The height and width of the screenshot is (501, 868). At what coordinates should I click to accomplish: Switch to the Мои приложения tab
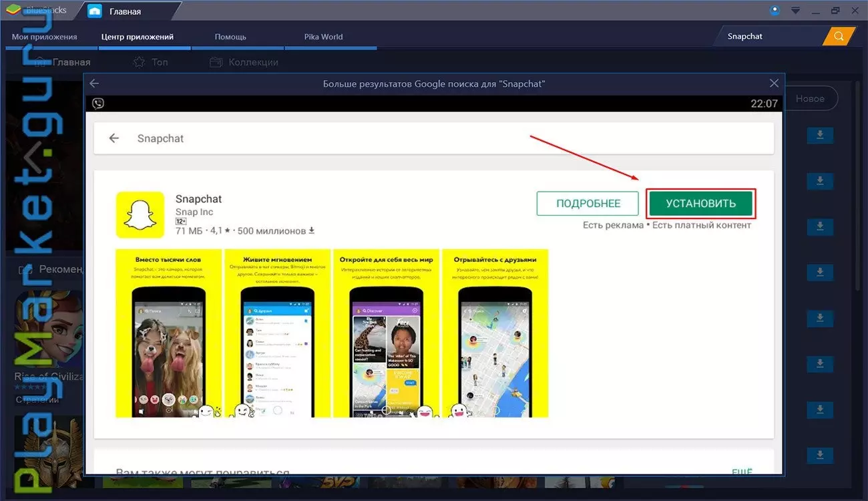pyautogui.click(x=45, y=37)
